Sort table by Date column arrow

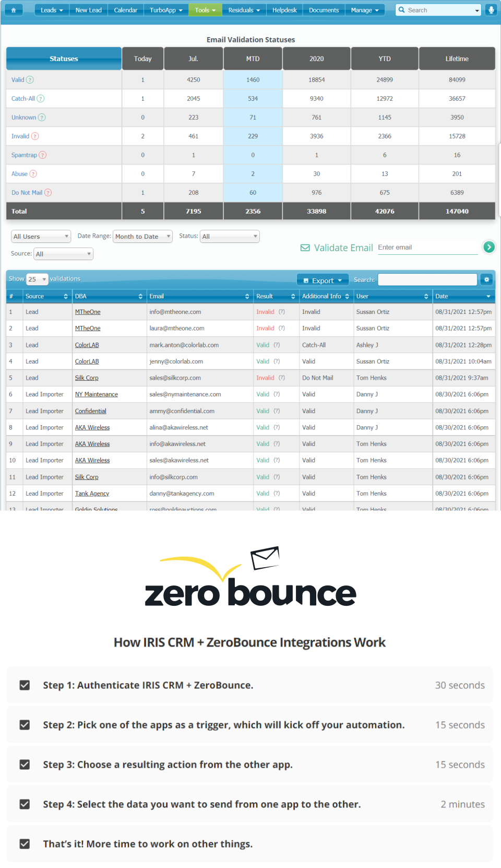click(x=488, y=296)
